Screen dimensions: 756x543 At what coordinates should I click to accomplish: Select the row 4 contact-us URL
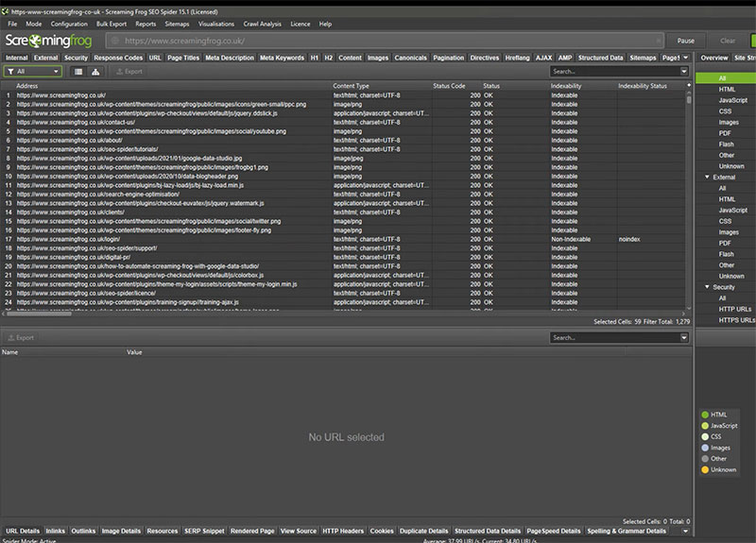pos(76,123)
